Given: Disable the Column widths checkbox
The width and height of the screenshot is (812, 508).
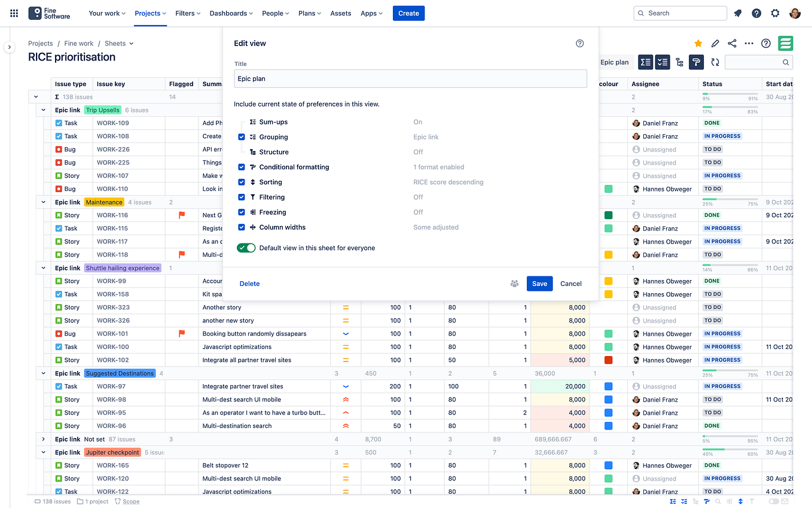Looking at the screenshot, I should [x=241, y=227].
